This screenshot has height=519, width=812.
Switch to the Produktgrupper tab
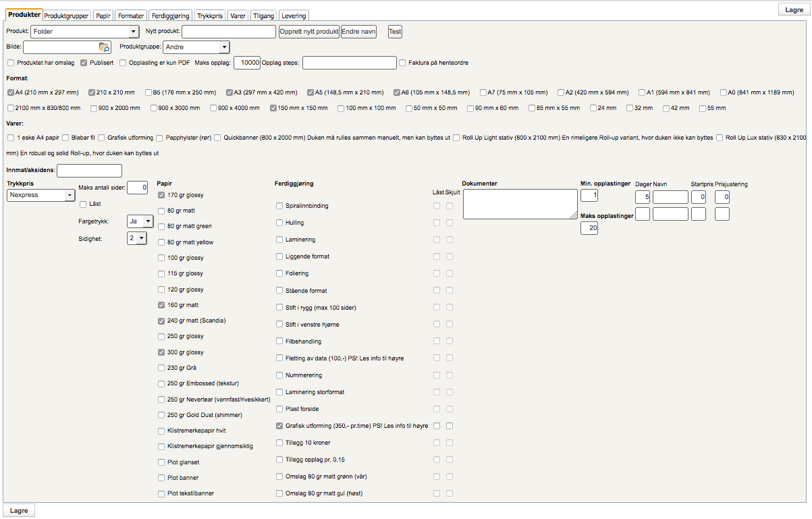[x=66, y=16]
